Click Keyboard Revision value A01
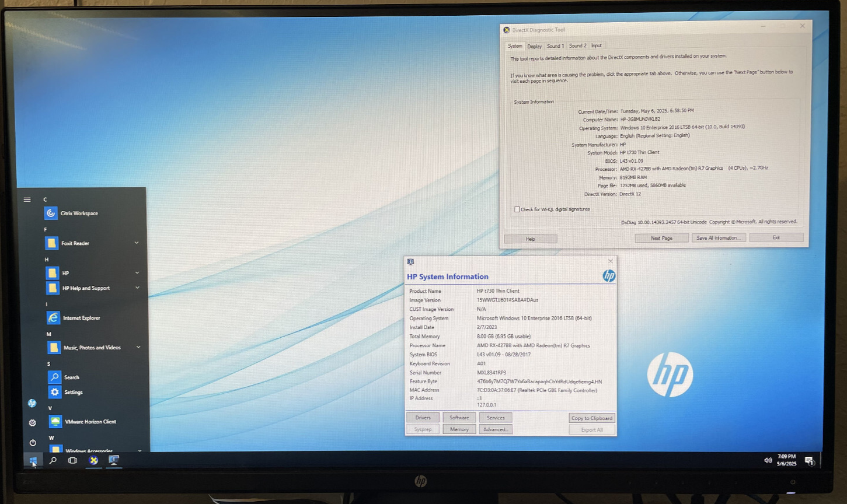Screen dimensions: 847x504 (481, 363)
